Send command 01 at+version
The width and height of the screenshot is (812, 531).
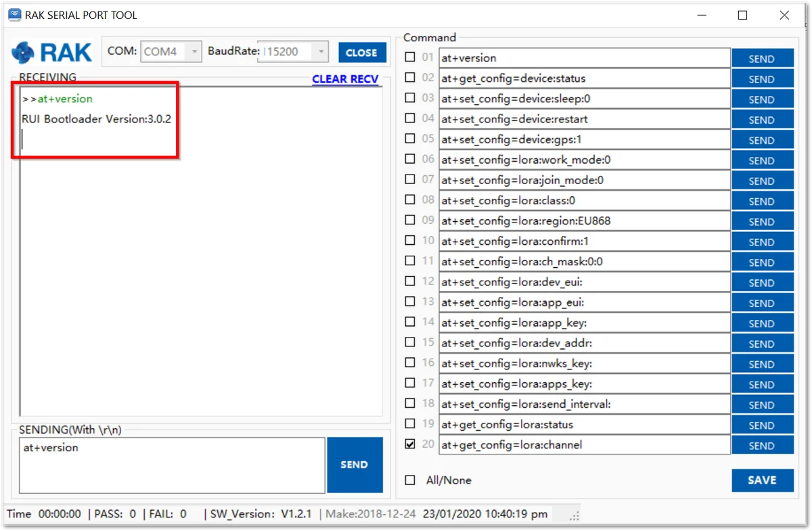pos(762,58)
